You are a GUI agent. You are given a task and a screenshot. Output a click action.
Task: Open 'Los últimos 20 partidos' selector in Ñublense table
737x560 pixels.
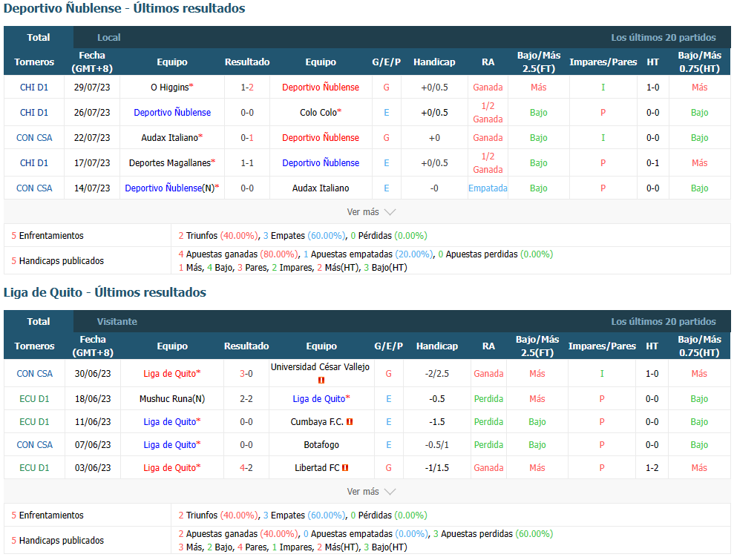[x=664, y=38]
